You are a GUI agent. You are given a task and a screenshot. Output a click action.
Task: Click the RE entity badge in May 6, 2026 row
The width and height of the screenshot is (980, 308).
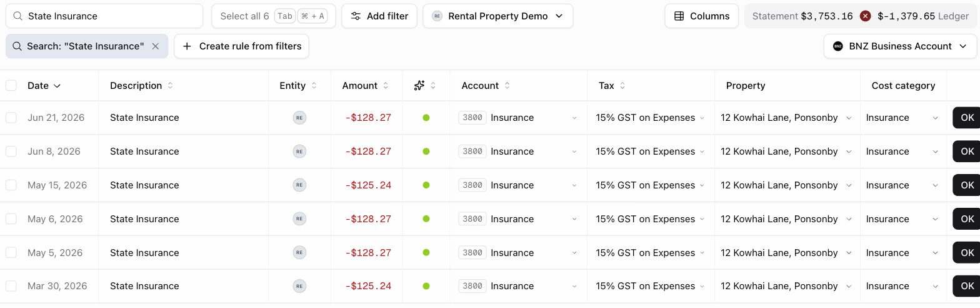(299, 219)
